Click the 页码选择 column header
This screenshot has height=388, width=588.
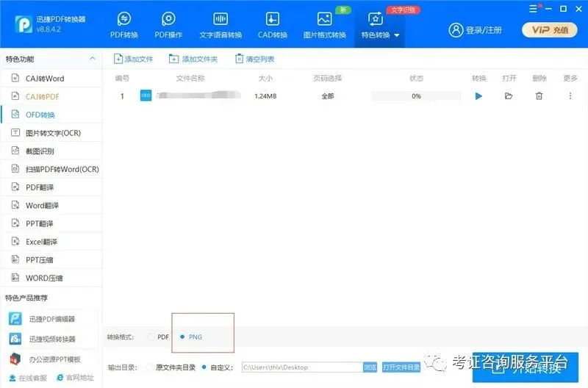tap(327, 79)
